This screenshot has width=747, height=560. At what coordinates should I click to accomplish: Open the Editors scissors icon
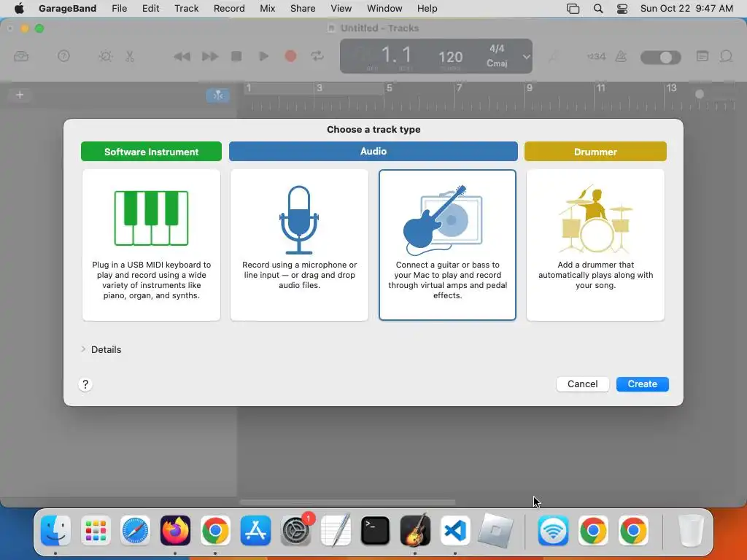tap(130, 56)
